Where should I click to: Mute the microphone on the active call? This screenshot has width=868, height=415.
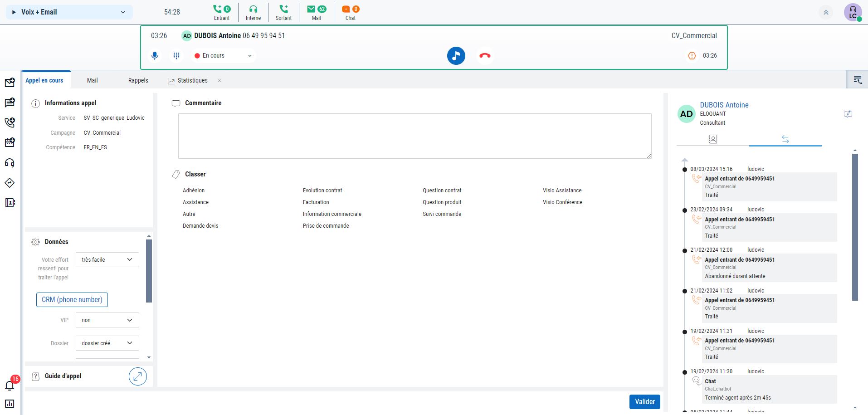pyautogui.click(x=155, y=55)
